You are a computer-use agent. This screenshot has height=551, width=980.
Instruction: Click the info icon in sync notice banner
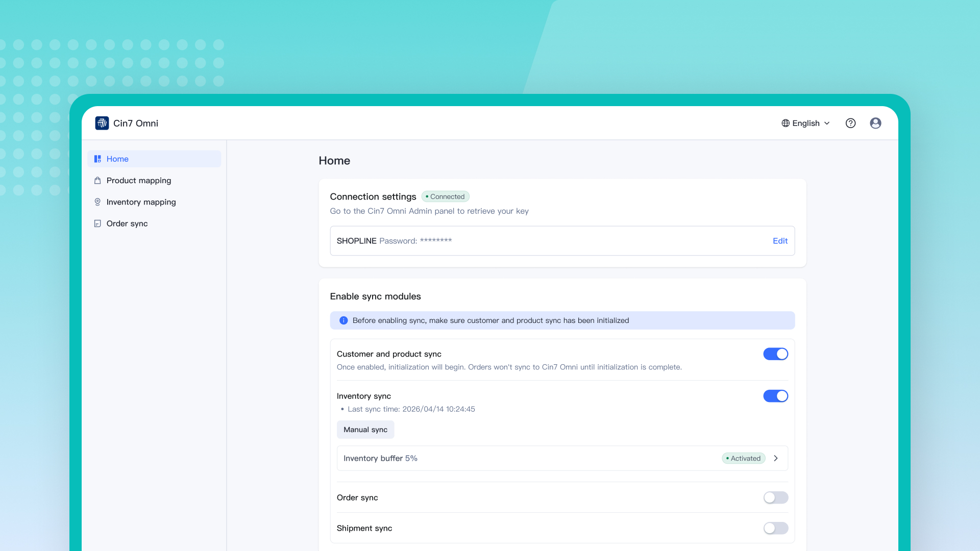pyautogui.click(x=344, y=320)
